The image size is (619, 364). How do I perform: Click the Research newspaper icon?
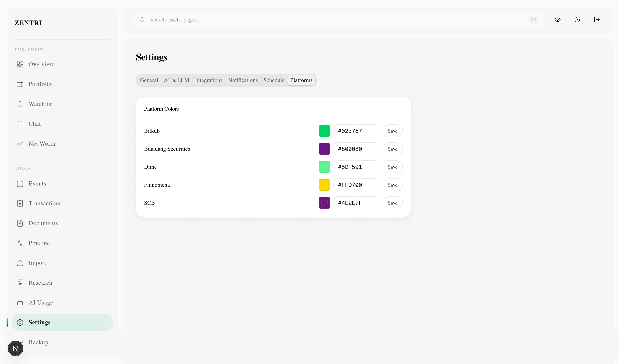[x=20, y=283]
